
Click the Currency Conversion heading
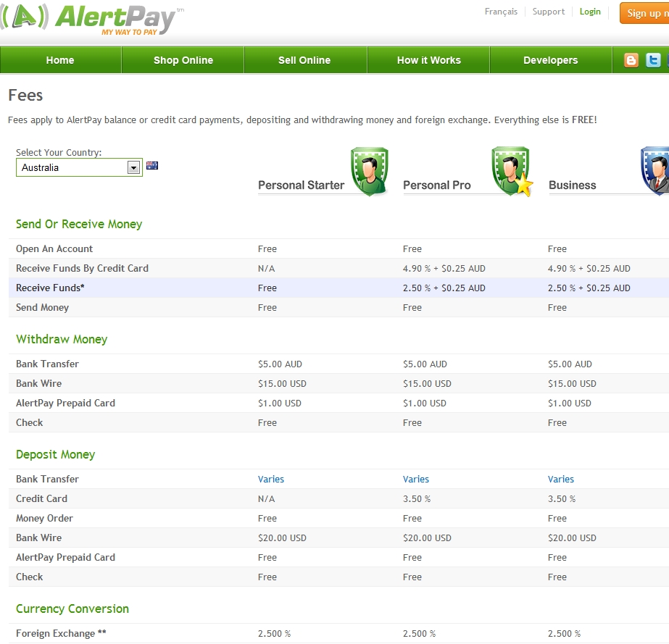click(x=72, y=609)
